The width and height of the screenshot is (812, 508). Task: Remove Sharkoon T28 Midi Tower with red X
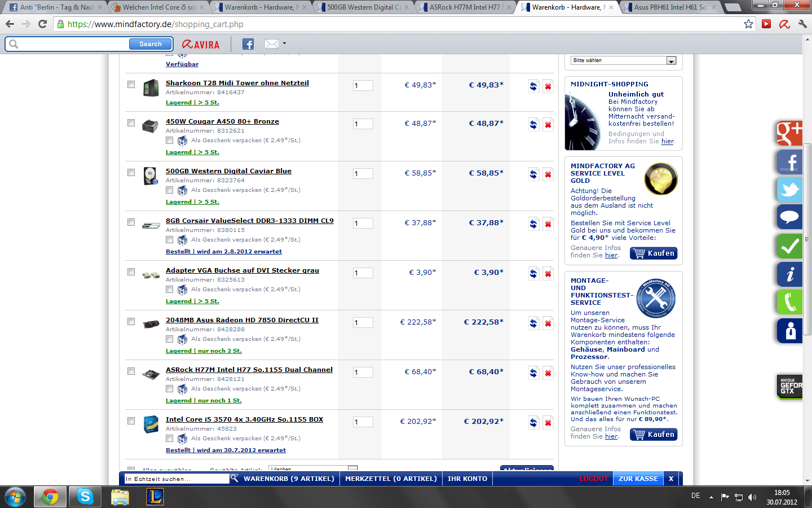point(548,86)
